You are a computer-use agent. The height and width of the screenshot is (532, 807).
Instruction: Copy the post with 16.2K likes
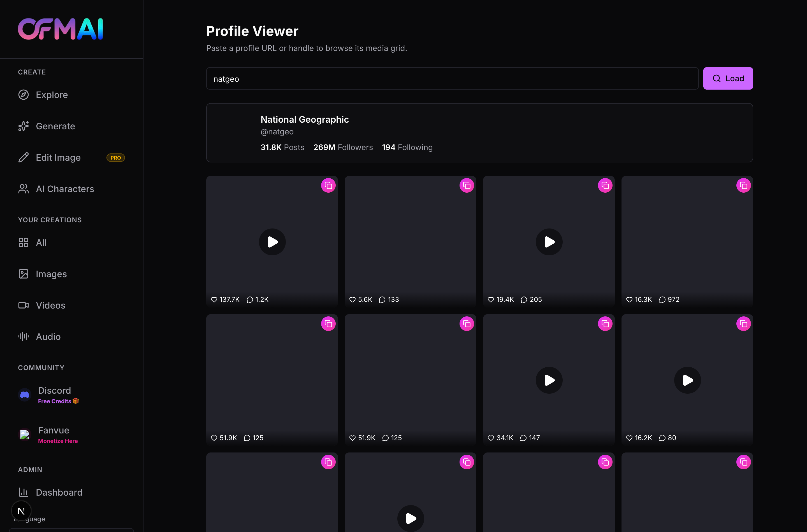coord(744,324)
